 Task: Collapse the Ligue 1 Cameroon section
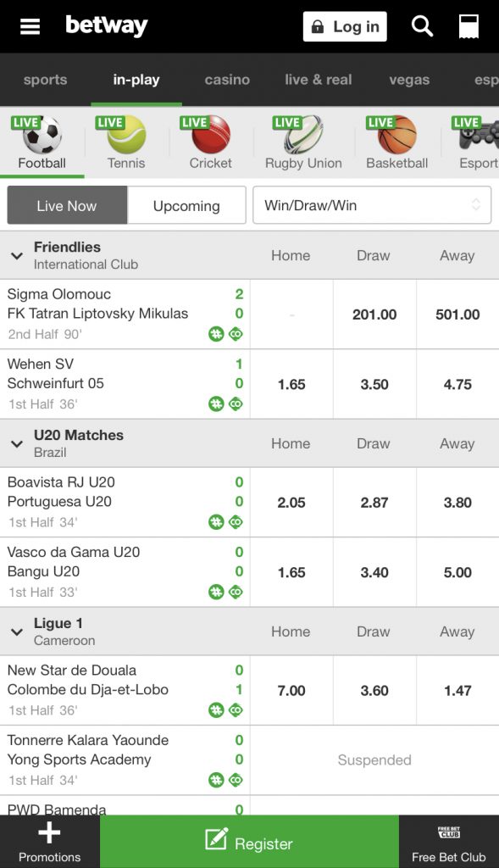[x=17, y=632]
